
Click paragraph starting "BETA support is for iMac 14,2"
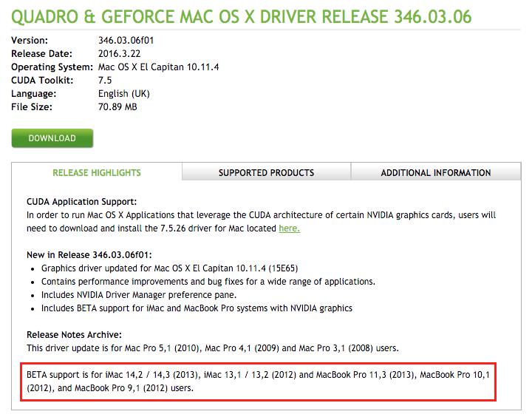tap(258, 382)
